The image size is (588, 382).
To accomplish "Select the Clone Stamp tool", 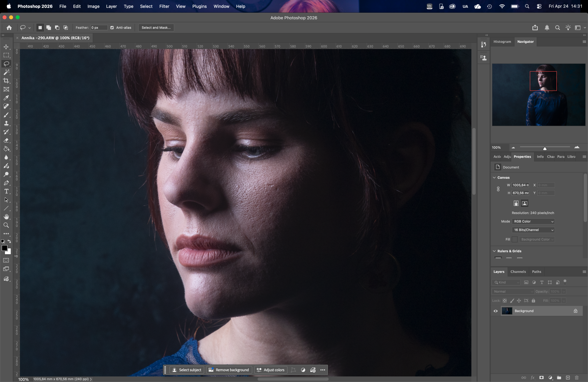I will 6,124.
